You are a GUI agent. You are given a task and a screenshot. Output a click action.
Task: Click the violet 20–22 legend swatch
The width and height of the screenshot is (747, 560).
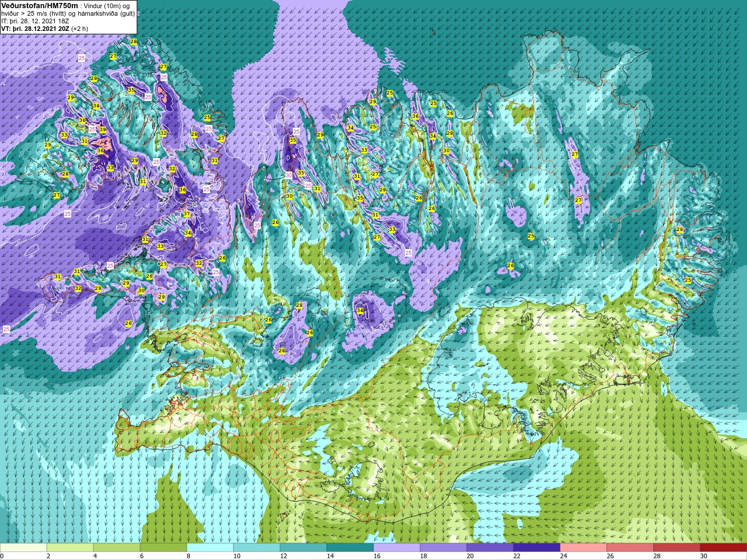pos(490,548)
